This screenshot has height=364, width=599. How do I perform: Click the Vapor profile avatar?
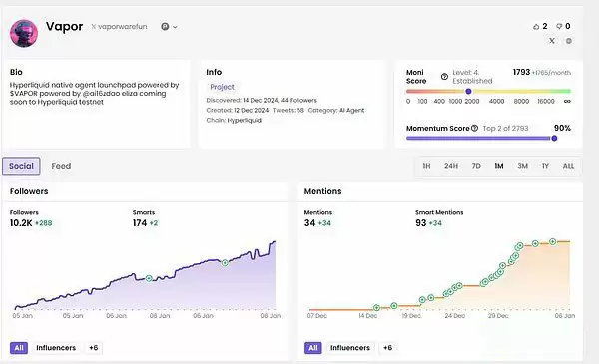click(24, 34)
